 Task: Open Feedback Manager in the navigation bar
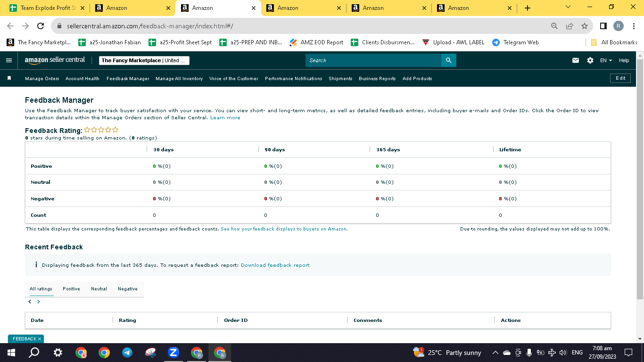point(128,79)
